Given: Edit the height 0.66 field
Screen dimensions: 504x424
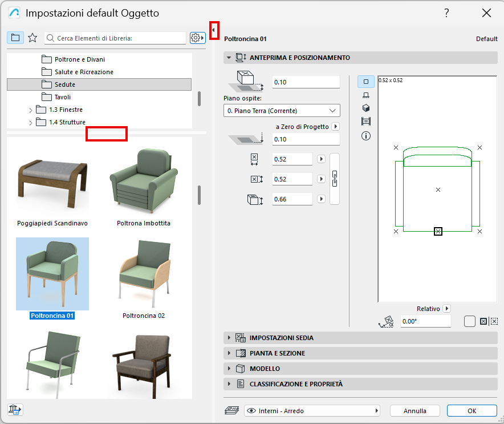Looking at the screenshot, I should click(292, 199).
